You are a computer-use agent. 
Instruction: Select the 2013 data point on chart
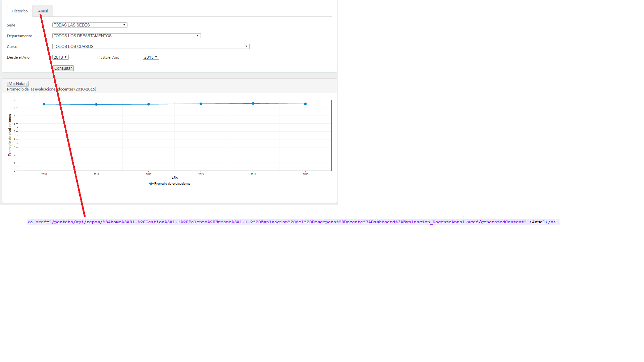201,104
